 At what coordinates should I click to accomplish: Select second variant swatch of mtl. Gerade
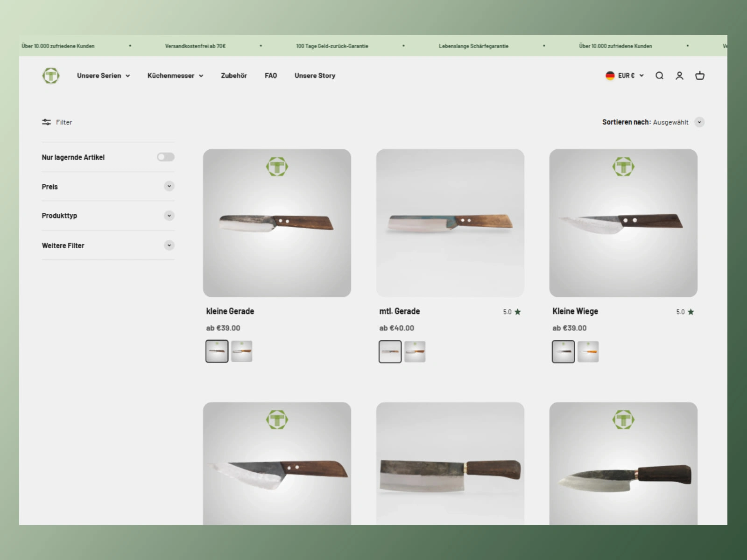pos(415,351)
